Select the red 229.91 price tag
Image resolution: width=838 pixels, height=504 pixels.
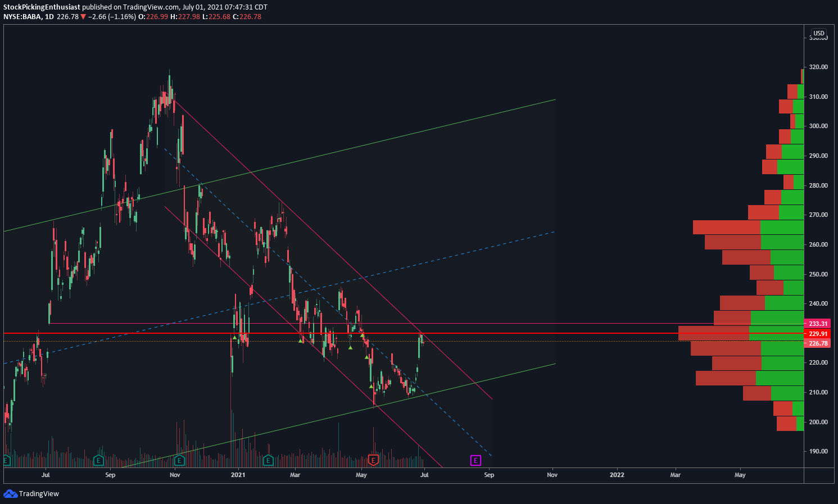click(x=818, y=334)
